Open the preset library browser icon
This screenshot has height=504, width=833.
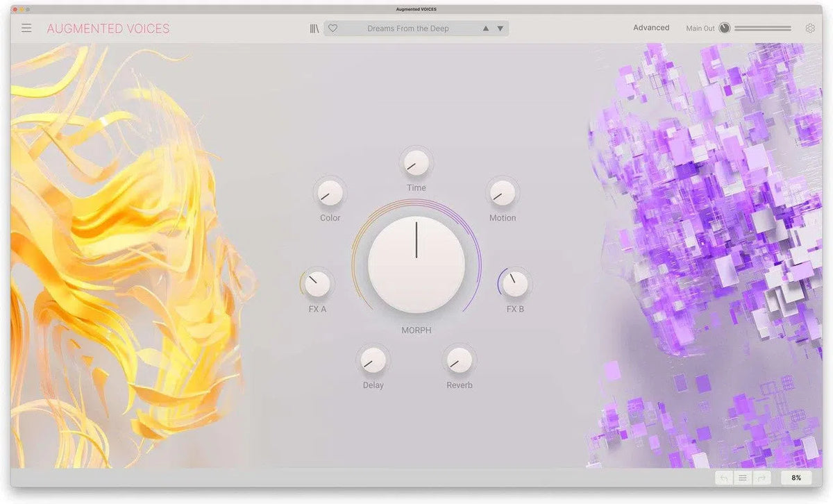click(314, 28)
